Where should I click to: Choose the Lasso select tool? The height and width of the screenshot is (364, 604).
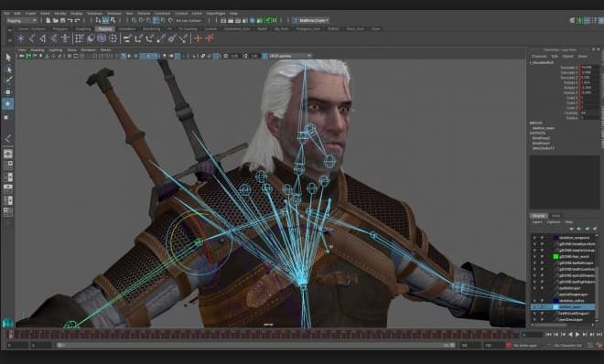8,70
